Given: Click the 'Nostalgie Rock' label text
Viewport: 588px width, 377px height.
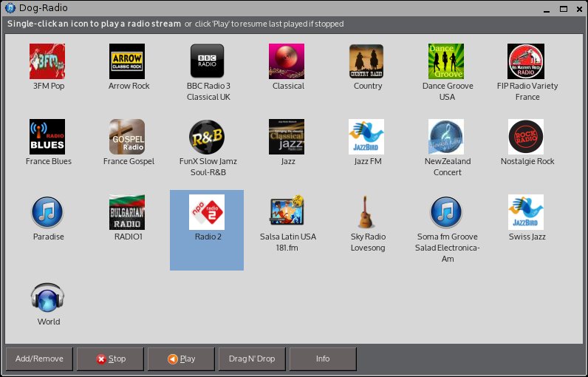Looking at the screenshot, I should (x=527, y=161).
